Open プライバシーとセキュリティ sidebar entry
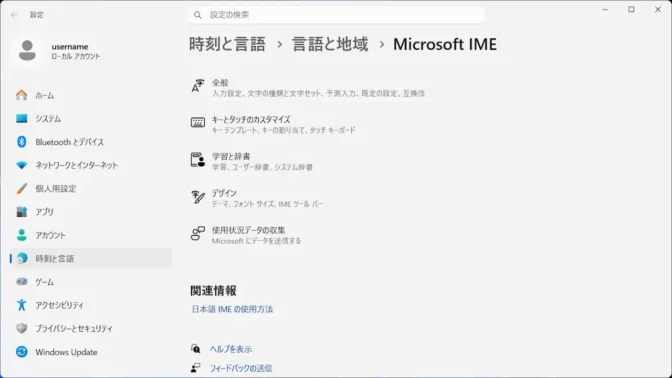The image size is (672, 378). click(91, 328)
